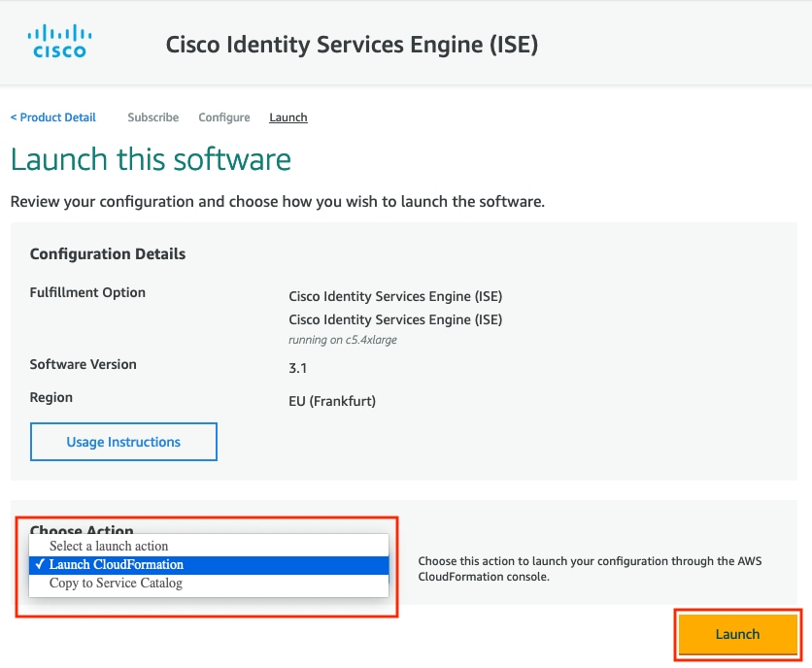The width and height of the screenshot is (812, 668).
Task: Click the Configuration Details heading
Action: pyautogui.click(x=108, y=253)
